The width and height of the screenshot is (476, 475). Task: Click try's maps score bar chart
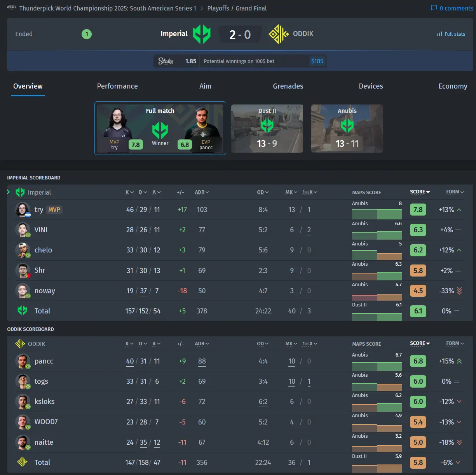tap(377, 214)
